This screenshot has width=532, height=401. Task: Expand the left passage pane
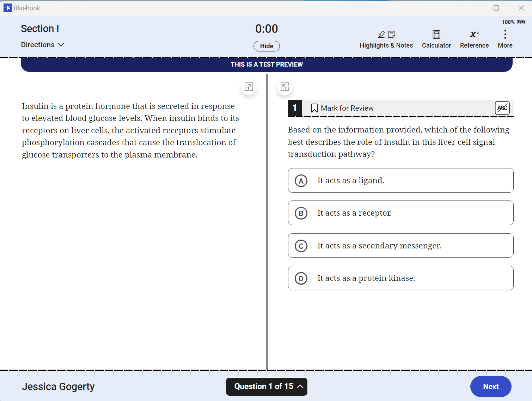(249, 87)
